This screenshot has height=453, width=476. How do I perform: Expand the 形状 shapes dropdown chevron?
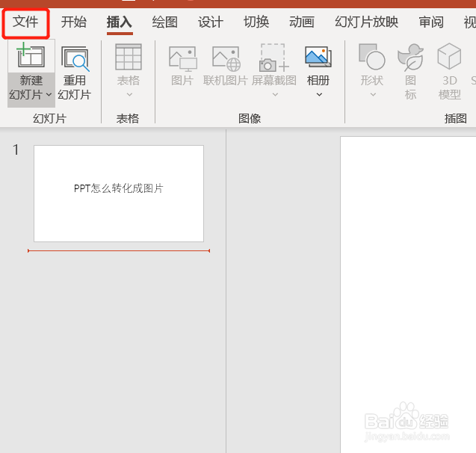pos(373,95)
